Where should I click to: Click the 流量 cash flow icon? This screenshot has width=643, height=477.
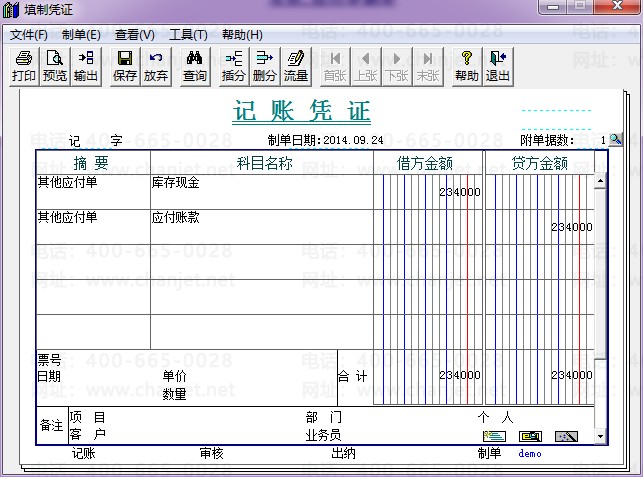[296, 66]
